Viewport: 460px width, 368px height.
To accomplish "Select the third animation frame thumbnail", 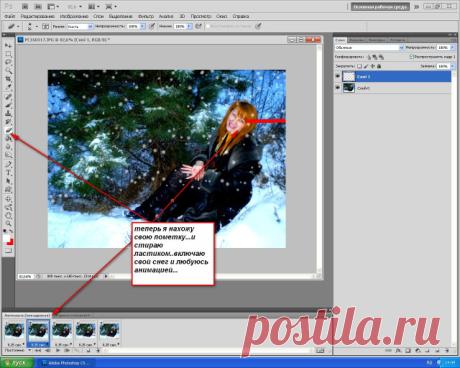I will tap(62, 333).
